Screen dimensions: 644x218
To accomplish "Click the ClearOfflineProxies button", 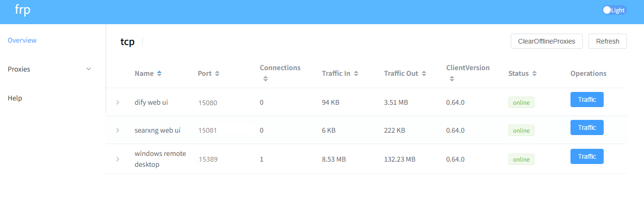I will click(546, 41).
